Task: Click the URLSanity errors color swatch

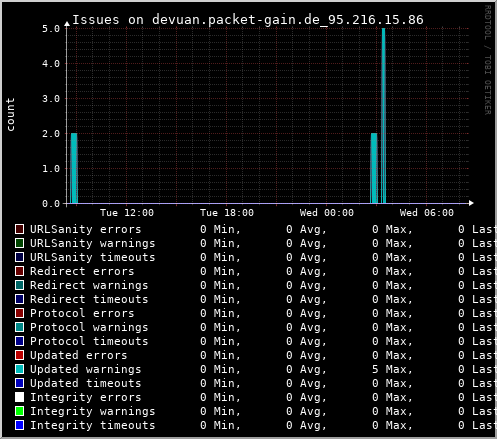Action: tap(20, 229)
